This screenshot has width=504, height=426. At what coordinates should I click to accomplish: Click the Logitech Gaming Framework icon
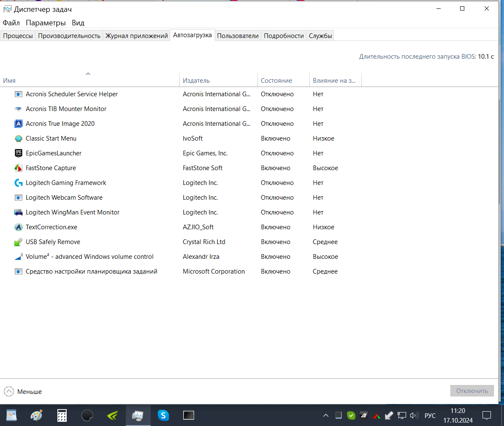[18, 183]
